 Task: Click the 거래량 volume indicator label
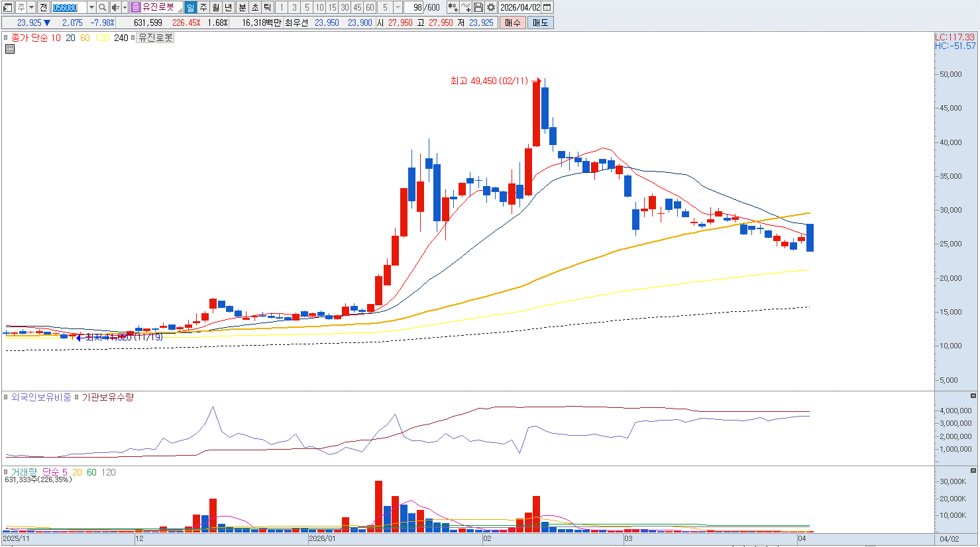pyautogui.click(x=25, y=472)
